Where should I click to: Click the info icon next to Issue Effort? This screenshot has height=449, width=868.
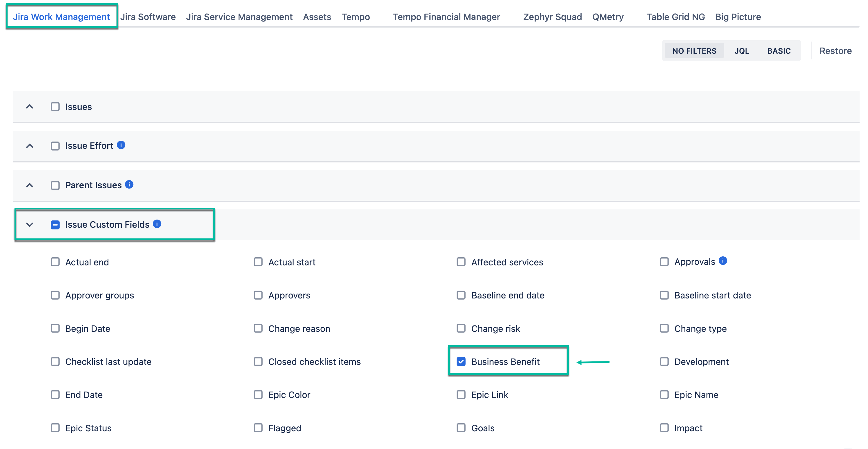click(x=121, y=145)
